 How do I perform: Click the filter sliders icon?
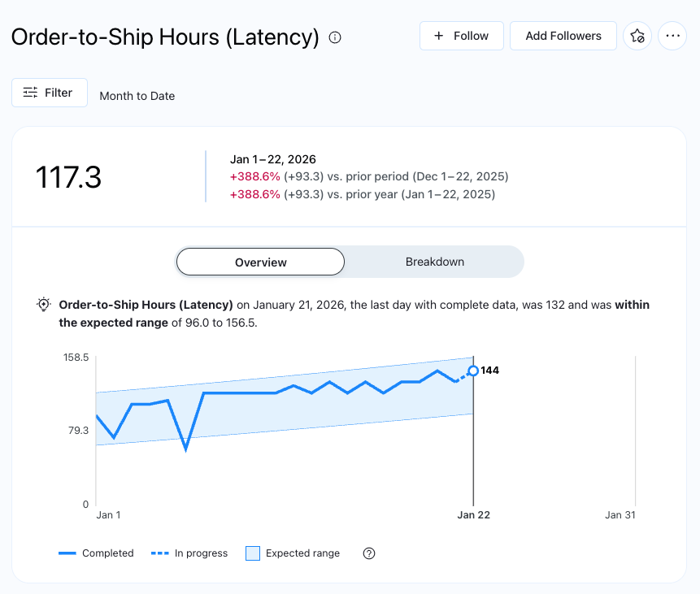click(30, 92)
